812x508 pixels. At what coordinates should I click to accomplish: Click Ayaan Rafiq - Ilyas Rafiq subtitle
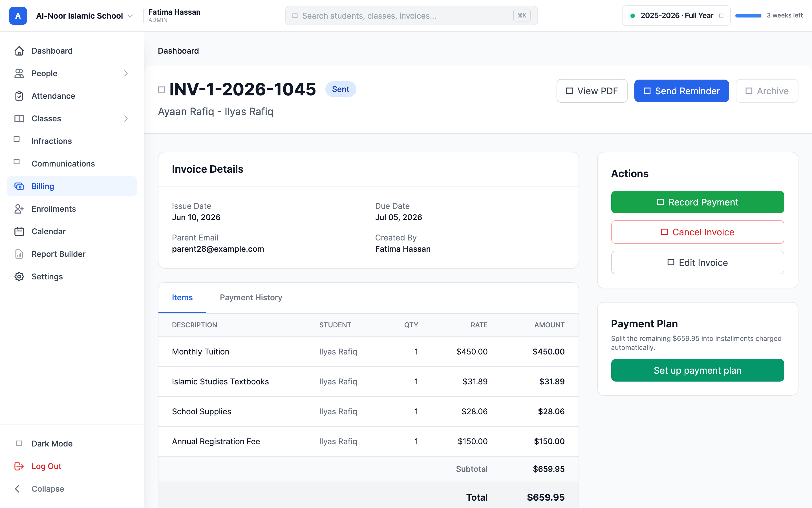pos(215,111)
